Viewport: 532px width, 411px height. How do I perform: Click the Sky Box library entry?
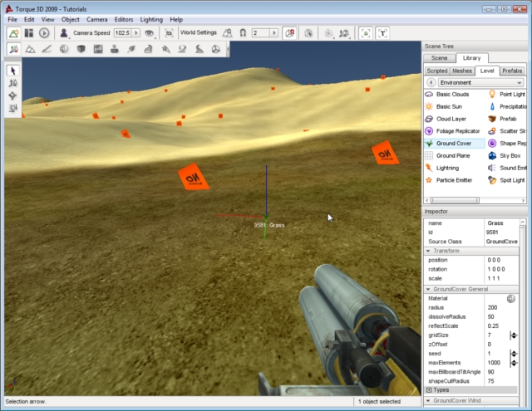point(509,155)
